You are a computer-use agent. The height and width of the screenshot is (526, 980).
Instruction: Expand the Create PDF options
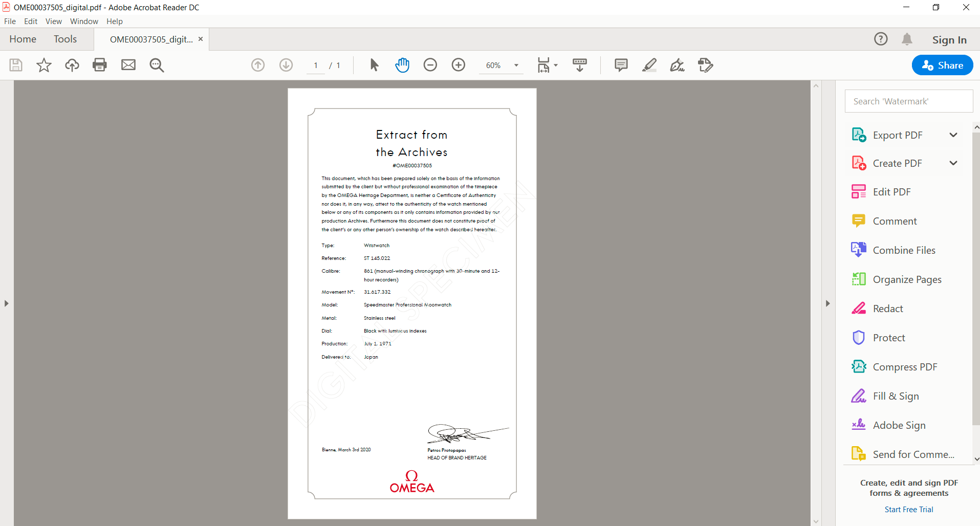pos(953,163)
